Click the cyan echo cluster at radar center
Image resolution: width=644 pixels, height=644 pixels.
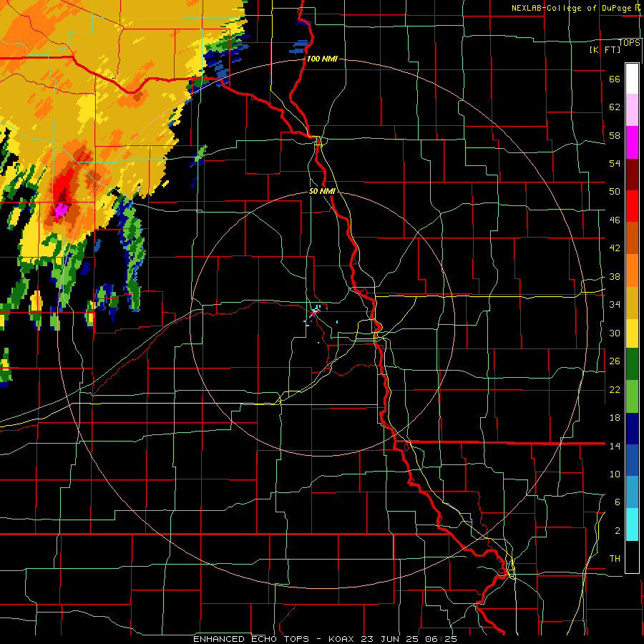316,310
